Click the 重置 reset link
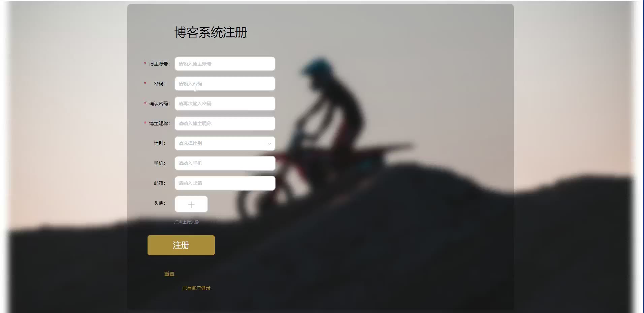Viewport: 644px width, 313px height. click(x=169, y=274)
